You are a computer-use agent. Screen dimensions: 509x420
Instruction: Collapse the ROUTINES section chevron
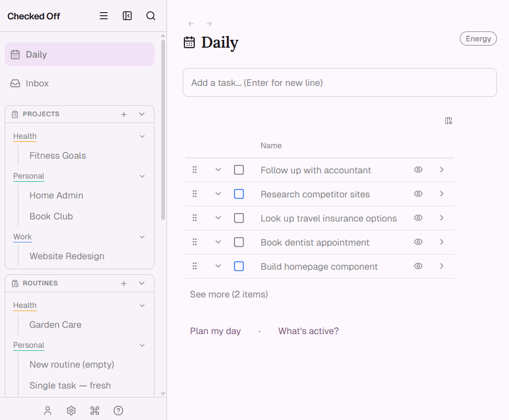(142, 283)
